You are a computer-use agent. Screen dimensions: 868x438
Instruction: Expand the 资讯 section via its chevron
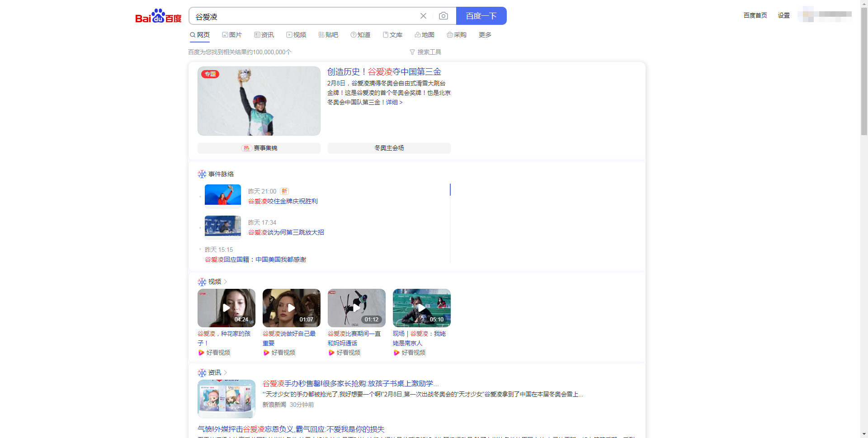[x=226, y=372]
